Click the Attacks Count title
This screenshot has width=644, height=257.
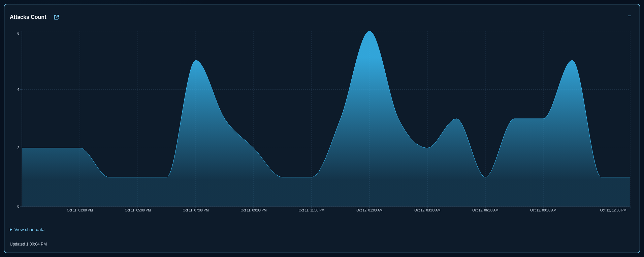(x=28, y=17)
